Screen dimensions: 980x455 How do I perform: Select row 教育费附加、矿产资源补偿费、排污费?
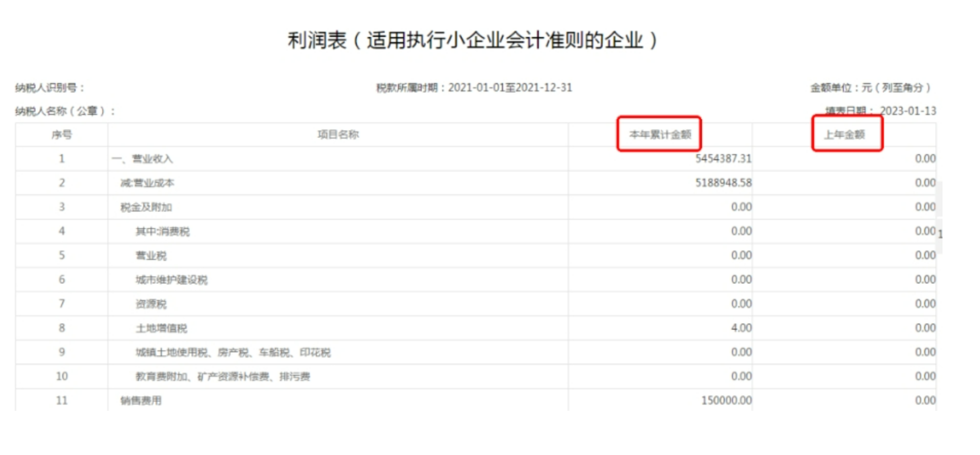(476, 376)
